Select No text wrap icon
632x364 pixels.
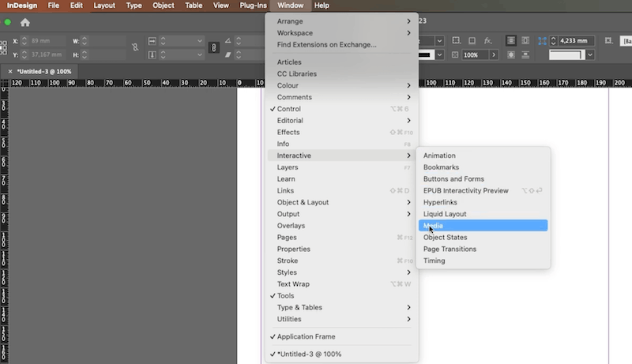[x=510, y=41]
